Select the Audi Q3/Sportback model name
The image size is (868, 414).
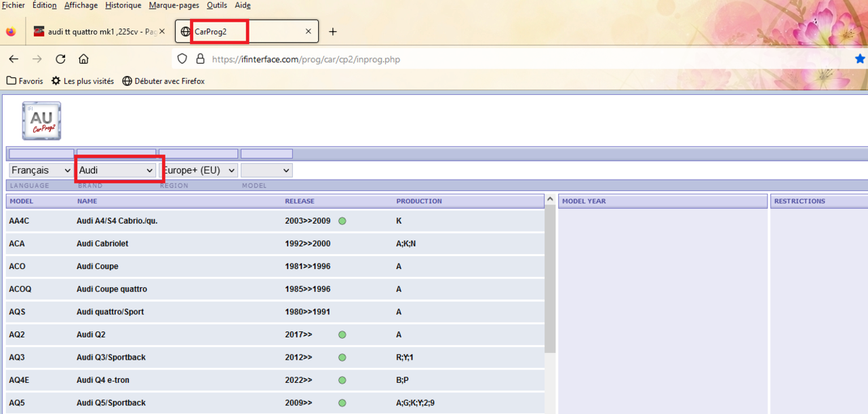(x=111, y=357)
